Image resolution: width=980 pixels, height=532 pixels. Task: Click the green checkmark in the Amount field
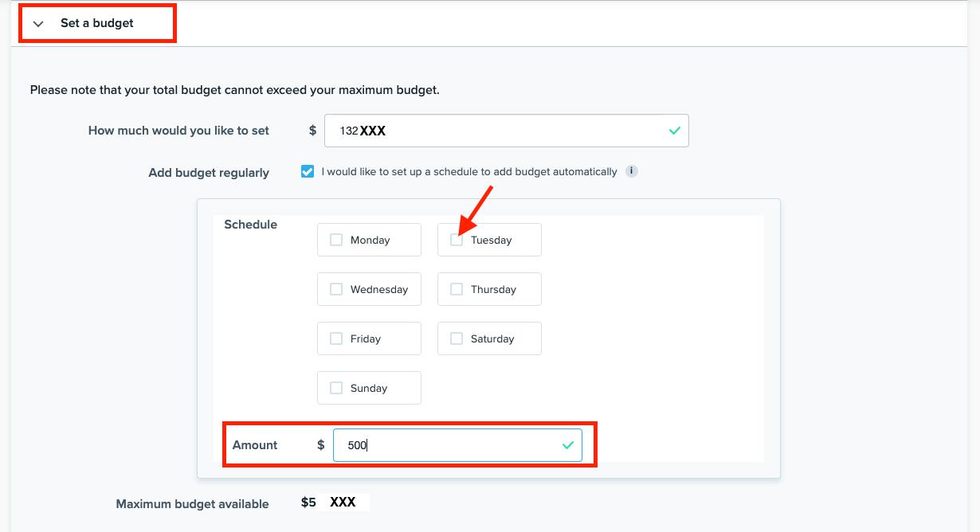pos(567,445)
